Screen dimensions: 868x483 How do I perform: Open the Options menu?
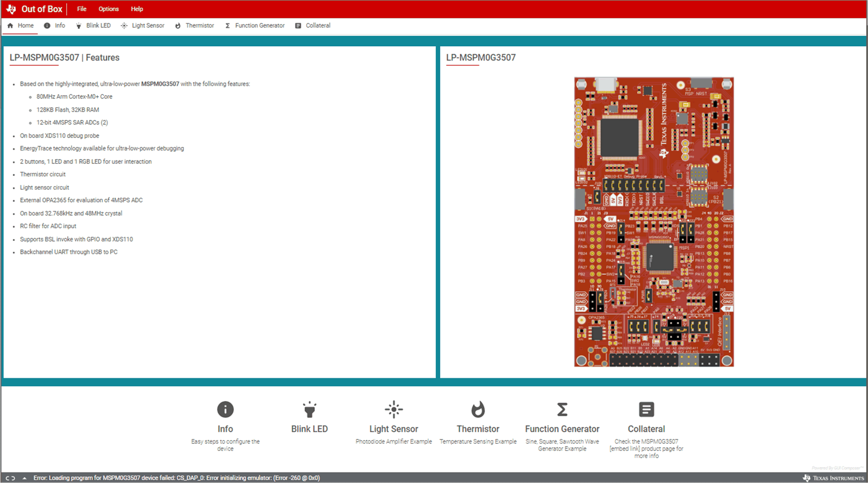coord(109,9)
